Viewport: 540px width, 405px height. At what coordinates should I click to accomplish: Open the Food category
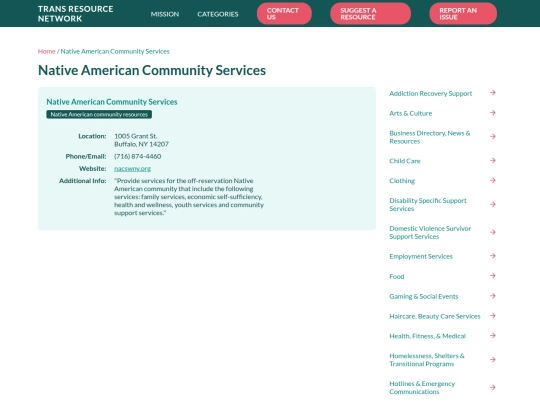(397, 276)
